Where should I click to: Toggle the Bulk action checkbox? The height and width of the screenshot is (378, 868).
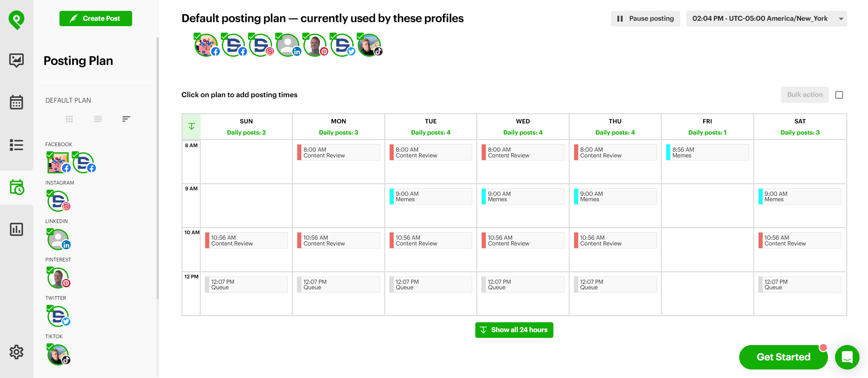[839, 95]
